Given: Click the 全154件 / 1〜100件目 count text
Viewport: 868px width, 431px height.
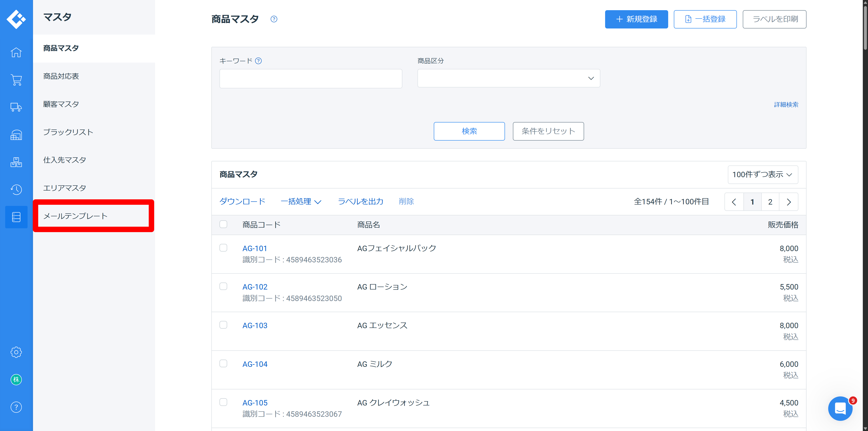Looking at the screenshot, I should tap(671, 202).
